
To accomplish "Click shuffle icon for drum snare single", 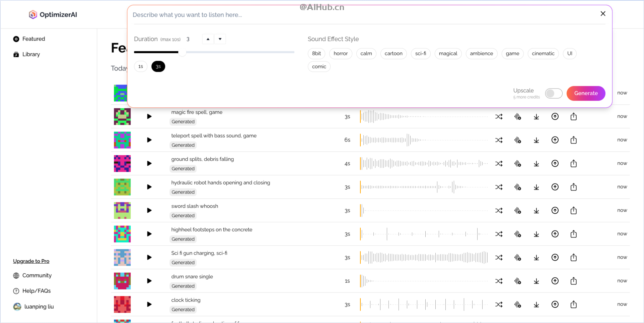I will tap(499, 281).
